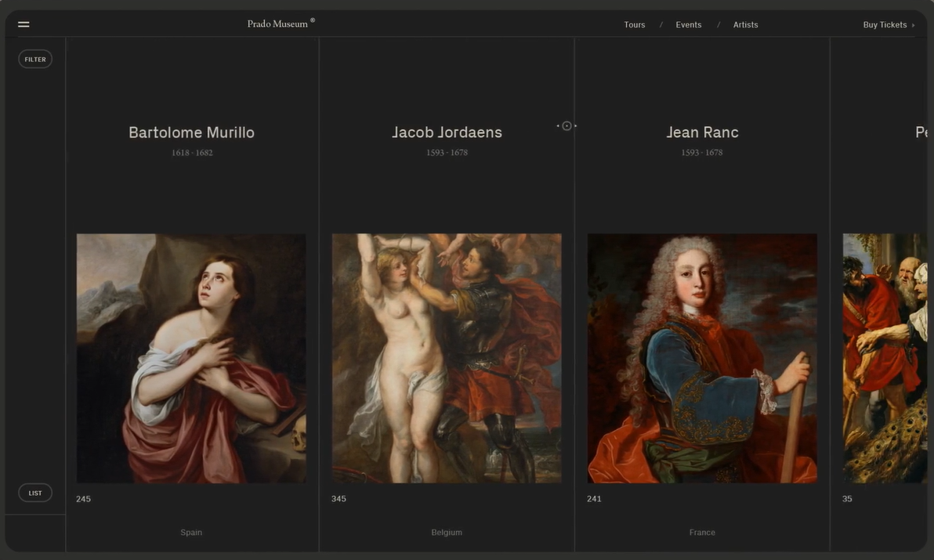Click the Buy Tickets link

pos(885,25)
